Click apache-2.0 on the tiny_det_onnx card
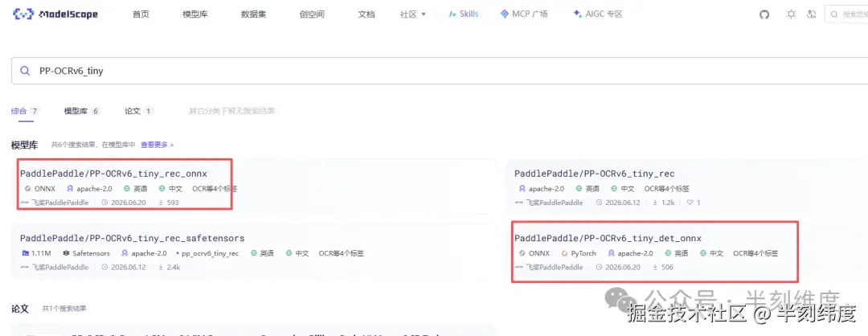 pos(631,253)
